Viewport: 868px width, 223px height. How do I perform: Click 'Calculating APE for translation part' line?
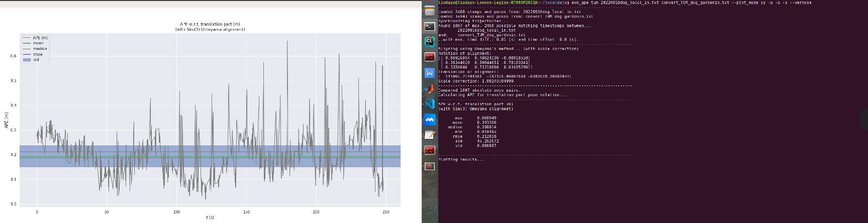coord(503,95)
